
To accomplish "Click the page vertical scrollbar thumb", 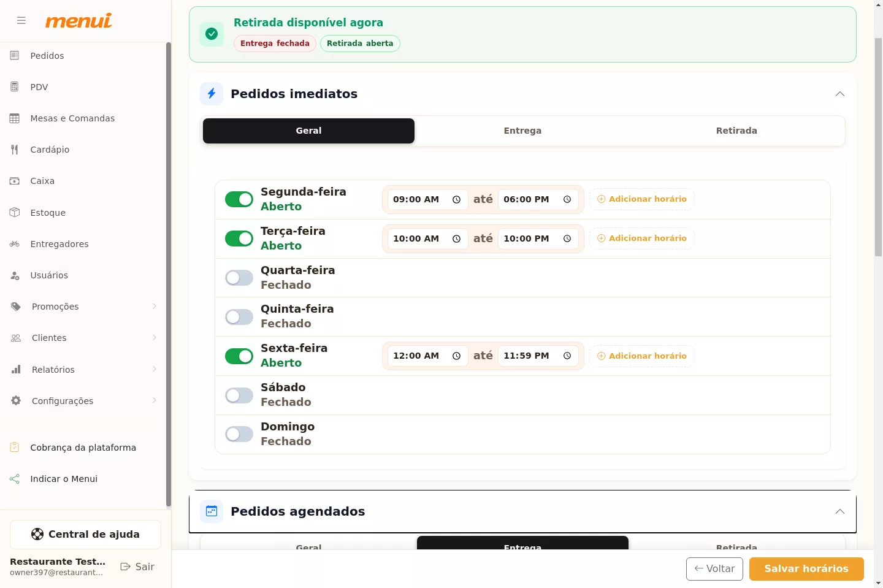I will [x=878, y=147].
